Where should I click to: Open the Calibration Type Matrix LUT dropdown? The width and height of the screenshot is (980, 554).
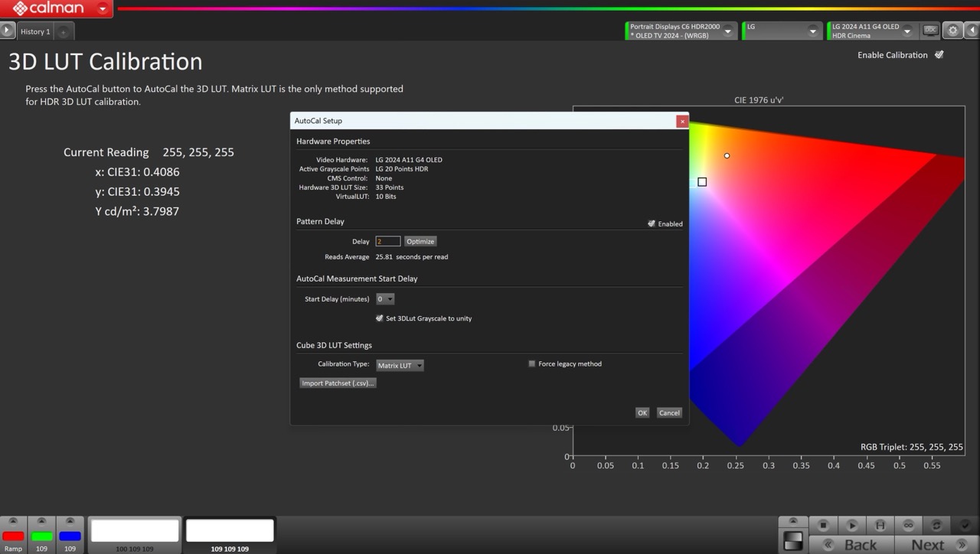pyautogui.click(x=400, y=365)
